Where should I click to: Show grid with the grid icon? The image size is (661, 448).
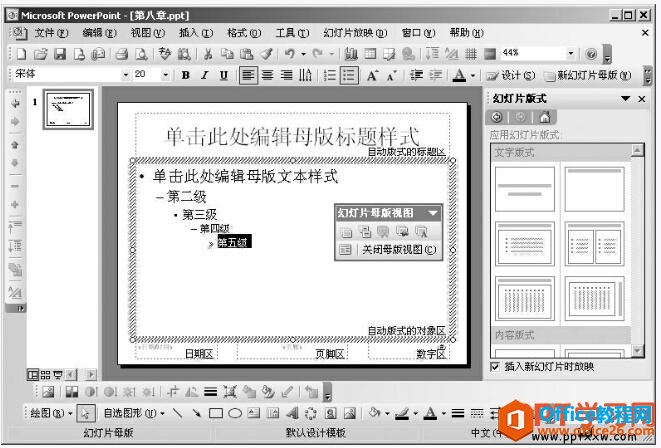471,54
